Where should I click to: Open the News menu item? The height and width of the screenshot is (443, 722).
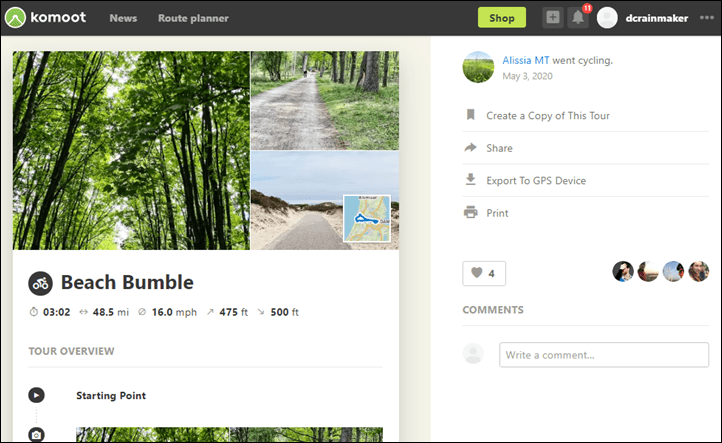tap(123, 18)
